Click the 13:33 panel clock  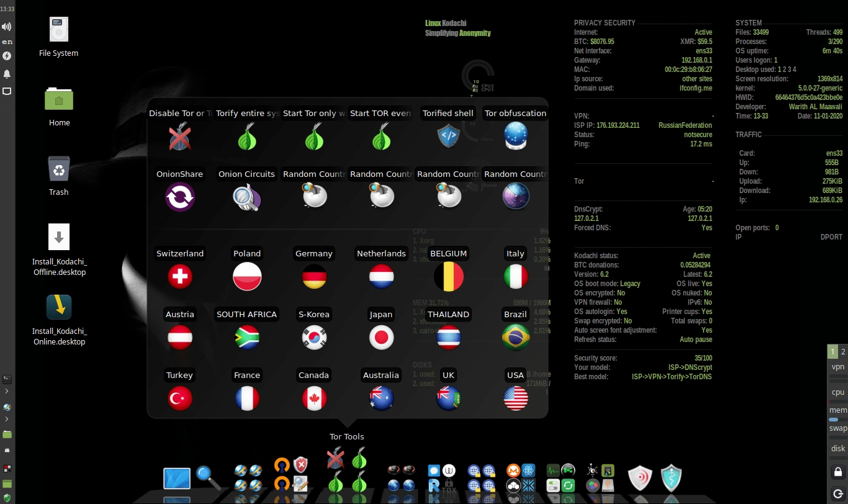[x=7, y=9]
